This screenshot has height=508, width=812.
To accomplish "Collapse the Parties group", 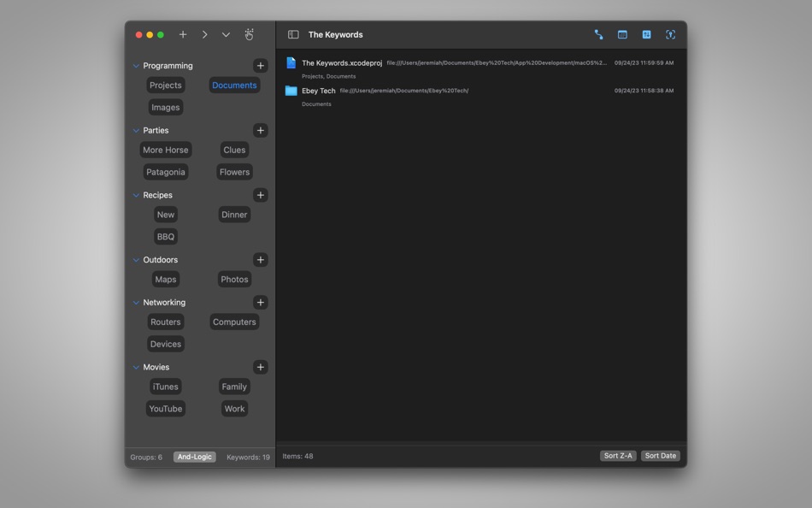I will [x=136, y=131].
